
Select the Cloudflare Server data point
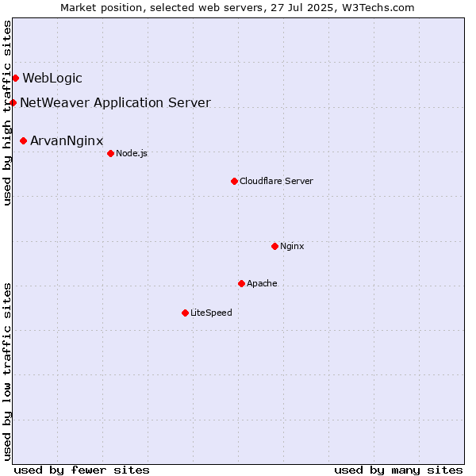click(x=234, y=181)
